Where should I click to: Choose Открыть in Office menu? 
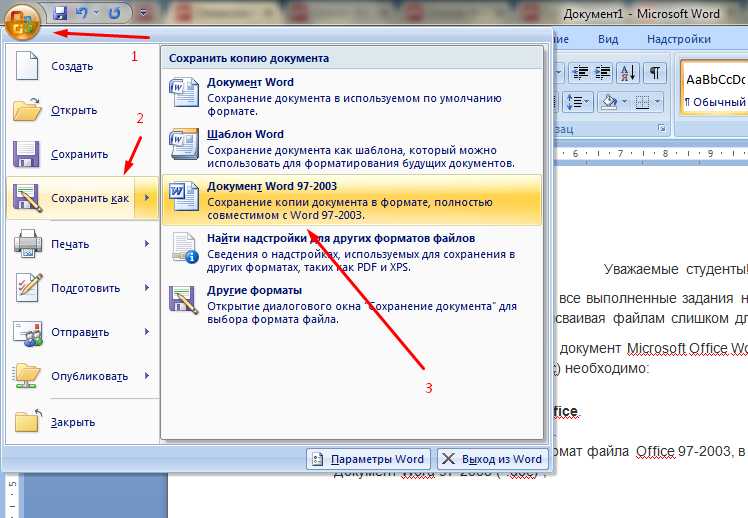(x=83, y=110)
